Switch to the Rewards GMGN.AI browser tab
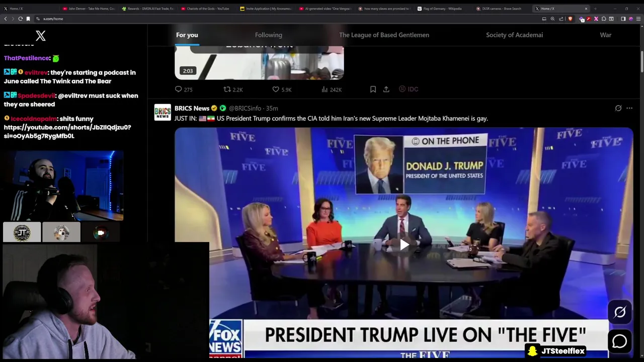 (x=148, y=9)
